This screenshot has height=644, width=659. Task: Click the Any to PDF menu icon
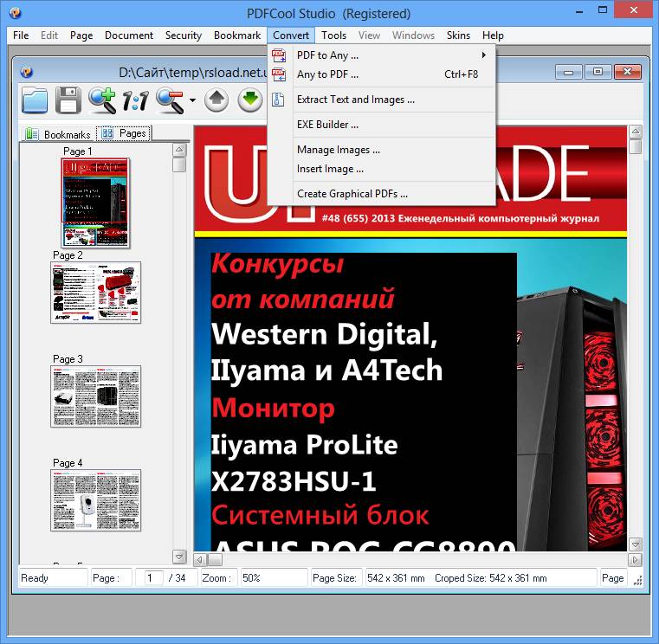pyautogui.click(x=278, y=74)
